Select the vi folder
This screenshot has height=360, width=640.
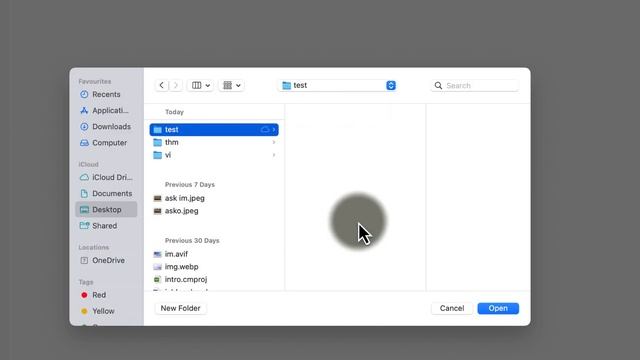coord(214,155)
